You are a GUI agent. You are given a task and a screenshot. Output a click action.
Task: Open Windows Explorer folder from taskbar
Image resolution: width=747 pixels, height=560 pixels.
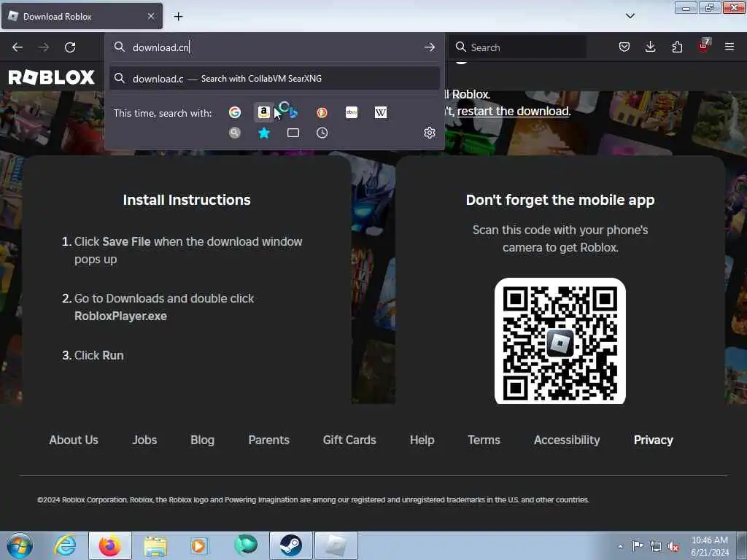coord(155,545)
